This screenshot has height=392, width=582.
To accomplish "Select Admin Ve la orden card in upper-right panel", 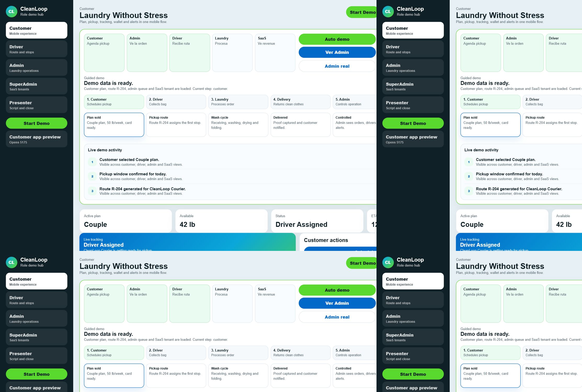I will point(523,53).
